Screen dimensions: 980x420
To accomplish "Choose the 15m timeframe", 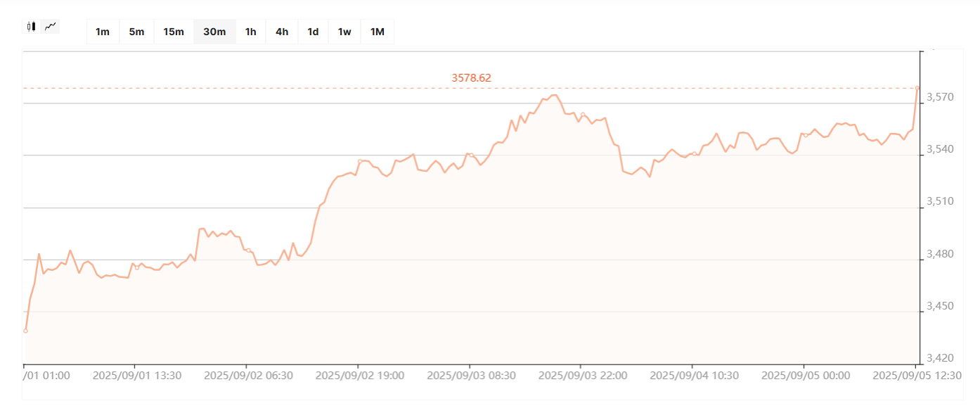I will pos(174,32).
